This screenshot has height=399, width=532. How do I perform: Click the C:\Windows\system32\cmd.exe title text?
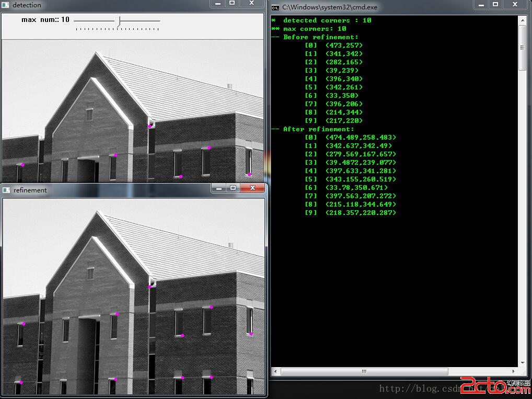(x=329, y=7)
